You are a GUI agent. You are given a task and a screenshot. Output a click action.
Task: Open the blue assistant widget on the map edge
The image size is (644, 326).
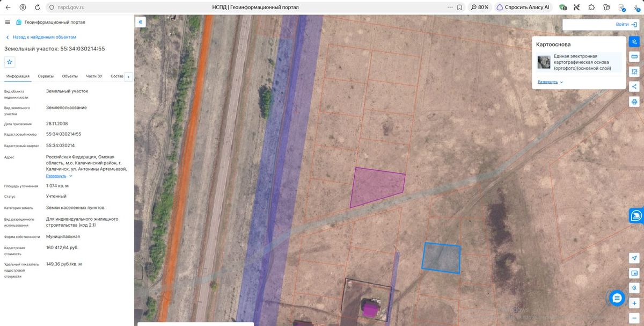(x=636, y=215)
